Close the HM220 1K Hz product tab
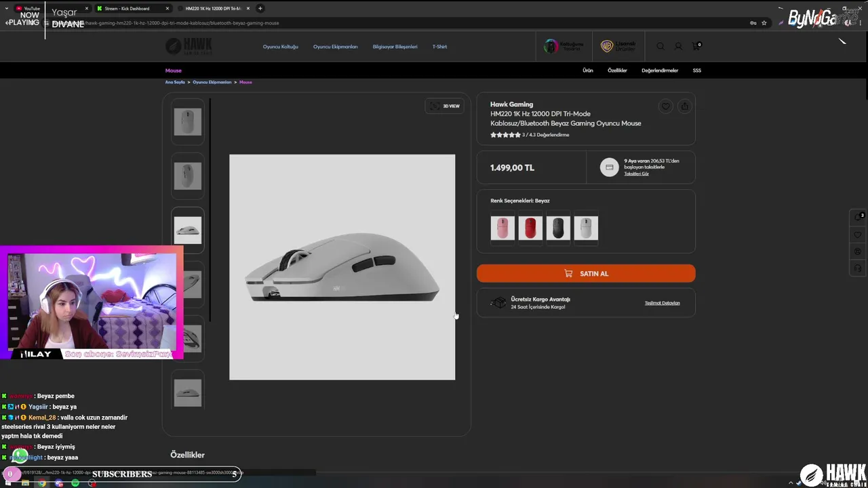The image size is (868, 488). click(248, 8)
